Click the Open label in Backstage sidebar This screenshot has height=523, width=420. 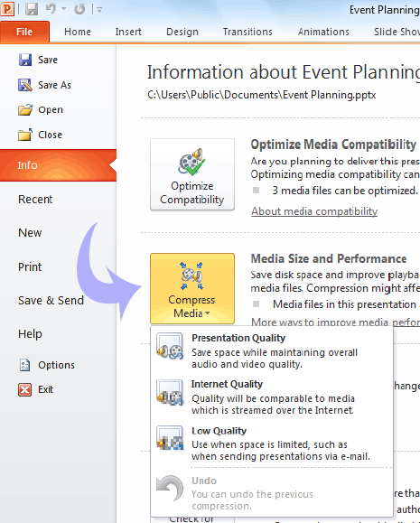click(51, 109)
